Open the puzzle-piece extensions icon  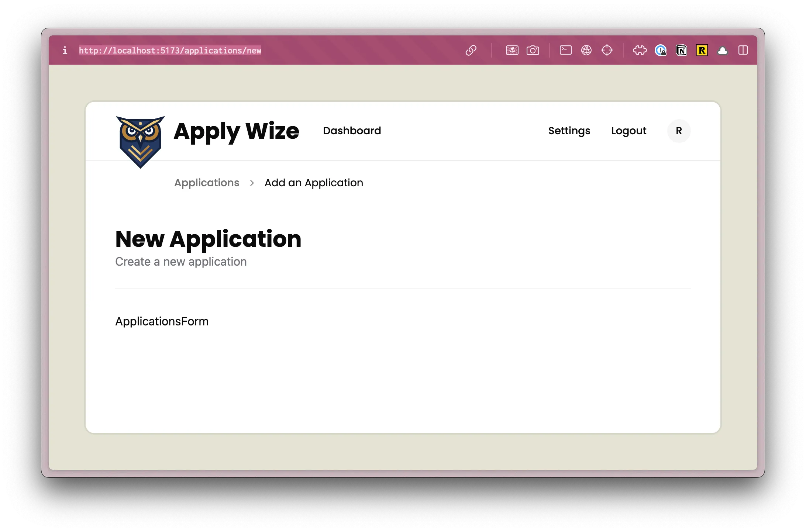tap(640, 50)
